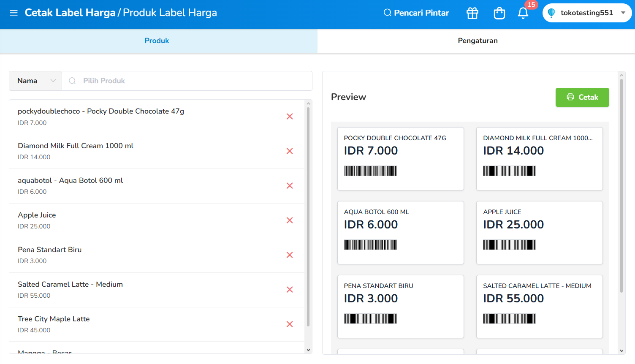Remove Salted Caramel Latte - Medium from list
The width and height of the screenshot is (635, 364).
point(290,290)
